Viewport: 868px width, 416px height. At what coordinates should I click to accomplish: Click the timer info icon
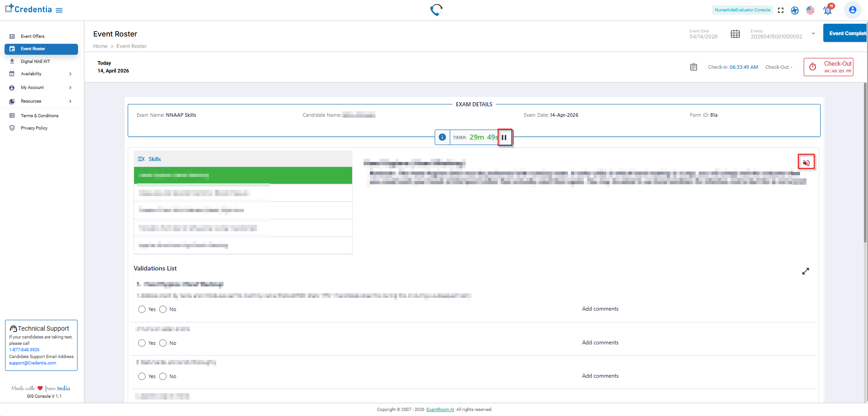coord(442,137)
